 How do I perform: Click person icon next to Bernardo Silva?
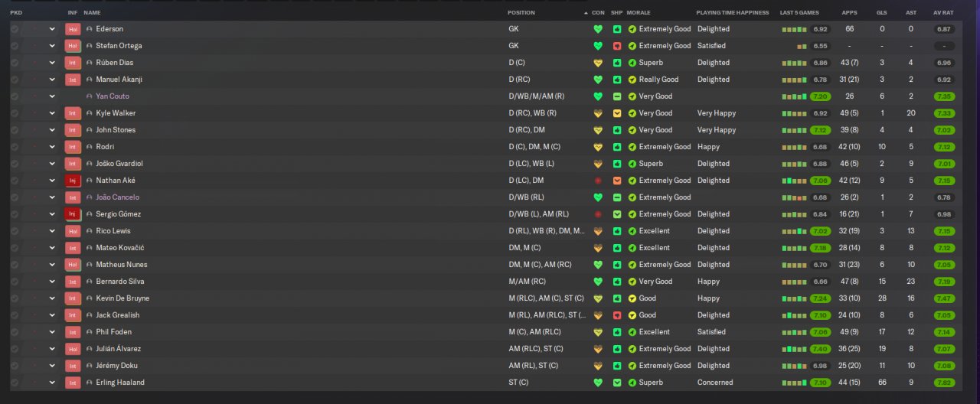tap(90, 282)
